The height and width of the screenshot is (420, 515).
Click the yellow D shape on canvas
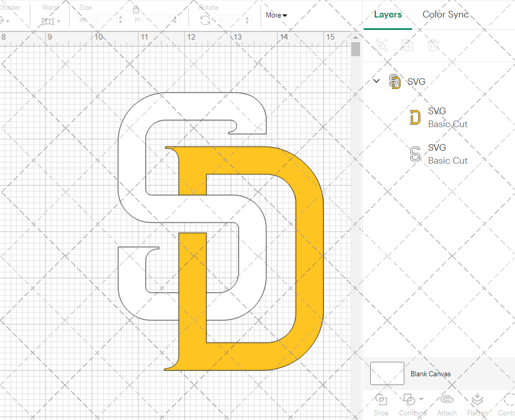coord(309,257)
